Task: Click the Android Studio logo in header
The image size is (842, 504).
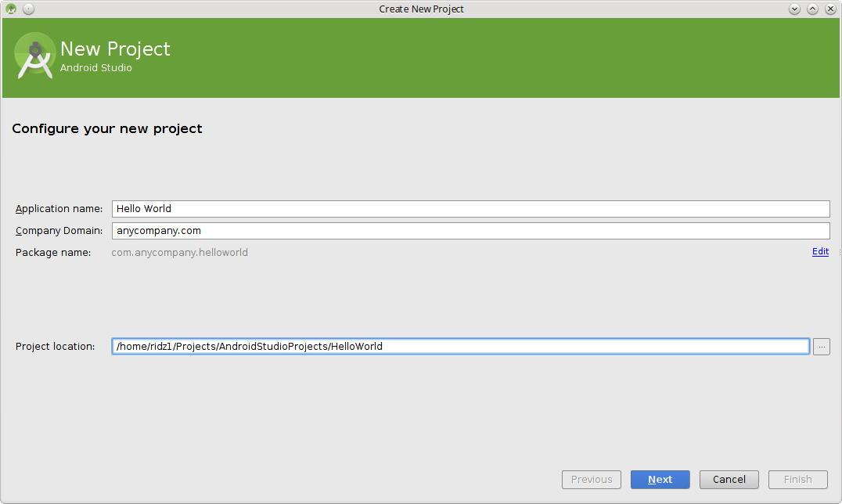Action: click(x=35, y=56)
